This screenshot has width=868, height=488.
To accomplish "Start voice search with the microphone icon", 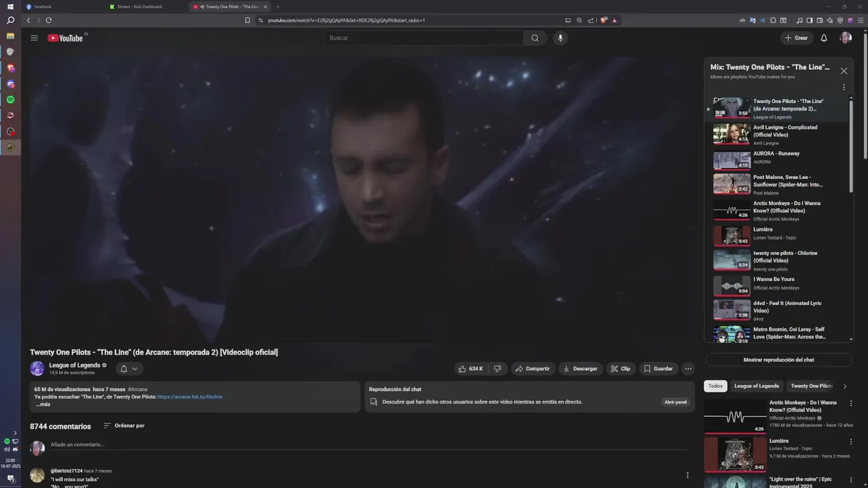I will click(x=560, y=38).
